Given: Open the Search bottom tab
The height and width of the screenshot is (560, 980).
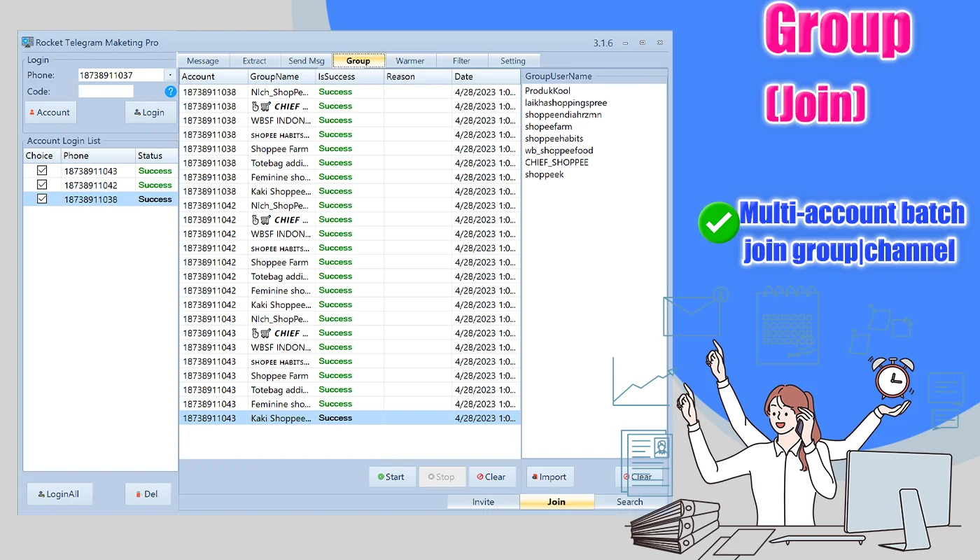Looking at the screenshot, I should coord(629,502).
